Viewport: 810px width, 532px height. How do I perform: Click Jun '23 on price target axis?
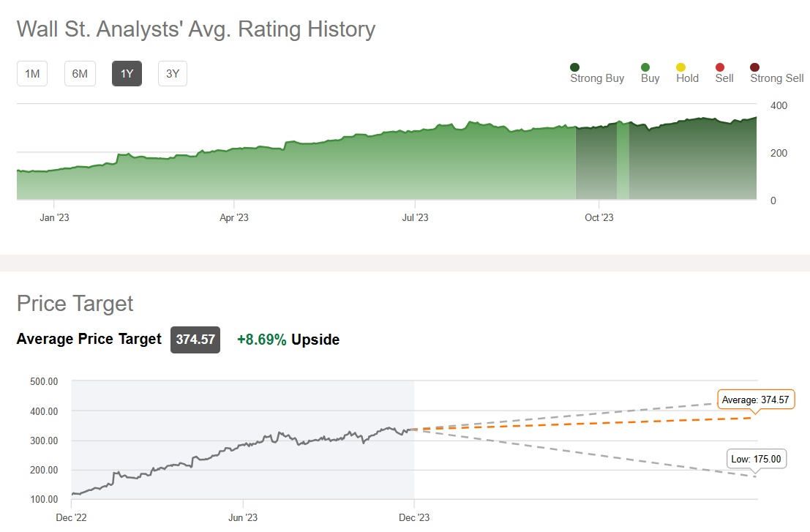[x=242, y=517]
